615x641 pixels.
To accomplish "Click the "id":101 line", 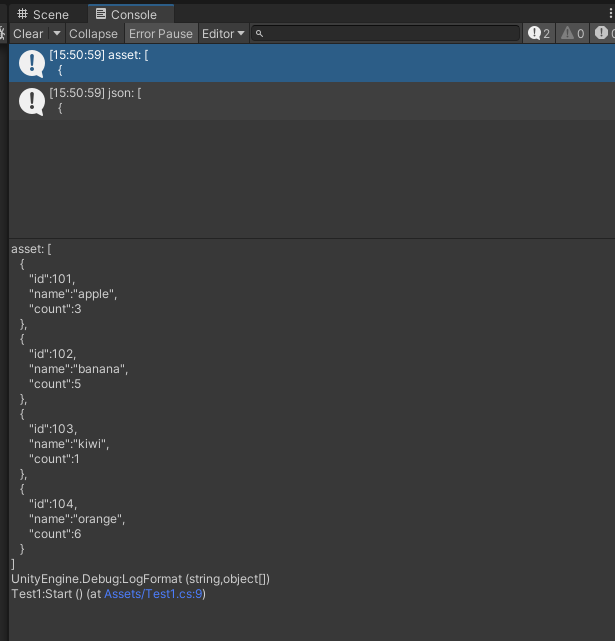I will 52,279.
